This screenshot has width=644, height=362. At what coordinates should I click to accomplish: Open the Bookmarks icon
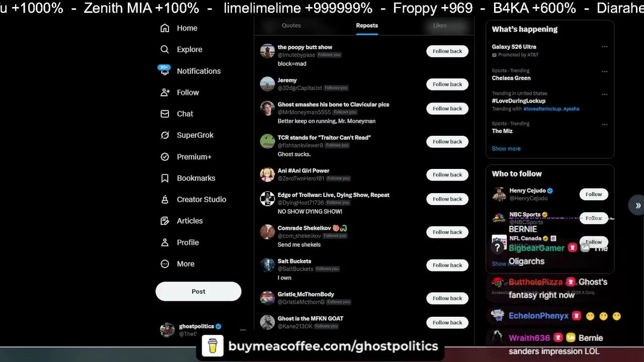click(165, 178)
